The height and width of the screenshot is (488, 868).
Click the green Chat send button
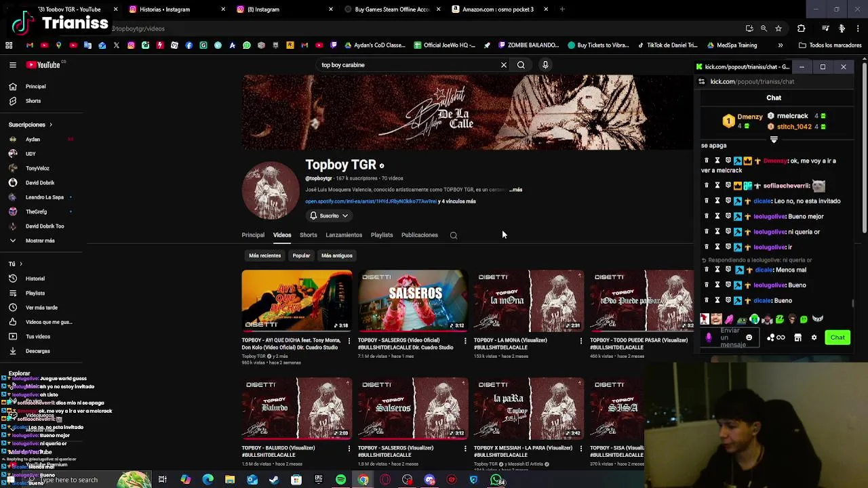pos(837,338)
